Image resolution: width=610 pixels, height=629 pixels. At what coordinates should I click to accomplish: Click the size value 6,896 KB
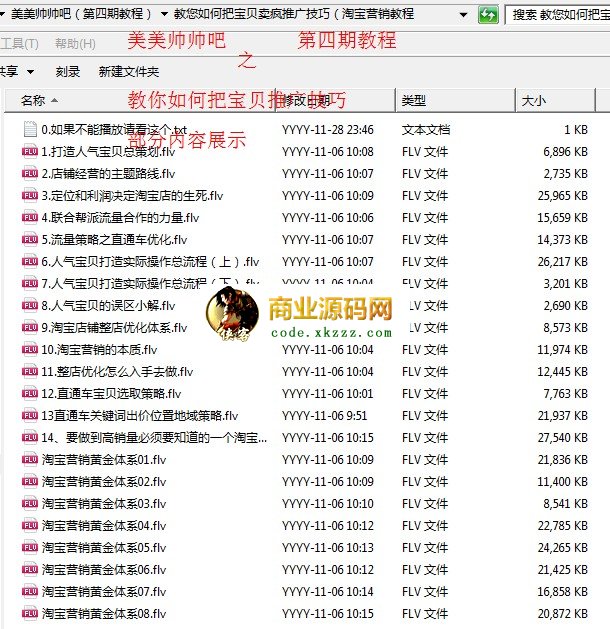[x=565, y=152]
